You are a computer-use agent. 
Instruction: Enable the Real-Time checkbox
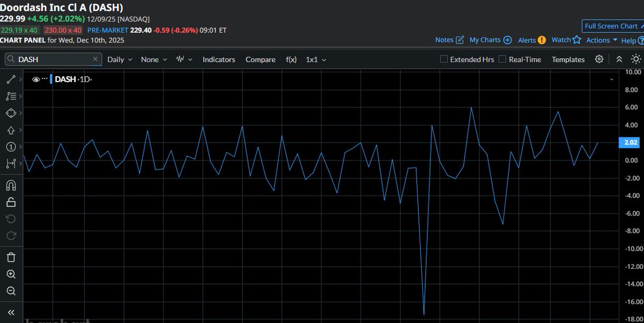point(502,59)
